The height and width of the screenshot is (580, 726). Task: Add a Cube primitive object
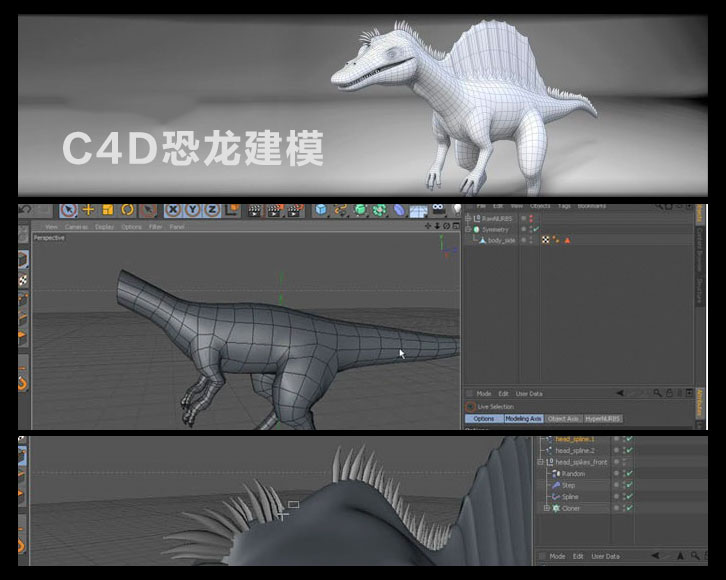pos(320,210)
